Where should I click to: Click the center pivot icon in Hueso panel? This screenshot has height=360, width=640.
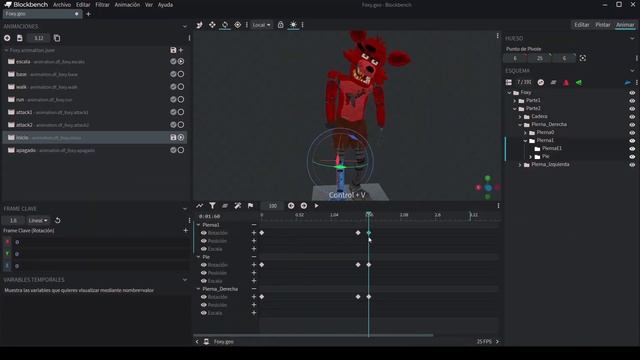pos(582,58)
